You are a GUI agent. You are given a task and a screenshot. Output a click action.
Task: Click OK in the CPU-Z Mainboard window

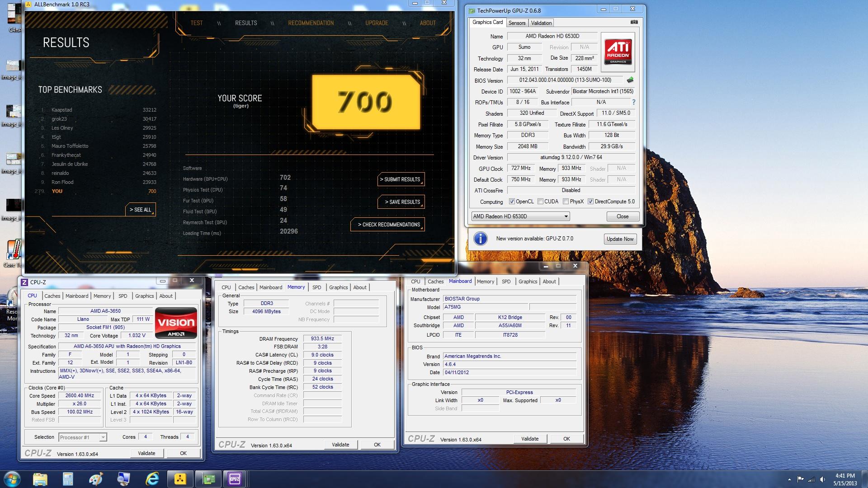[x=566, y=439]
